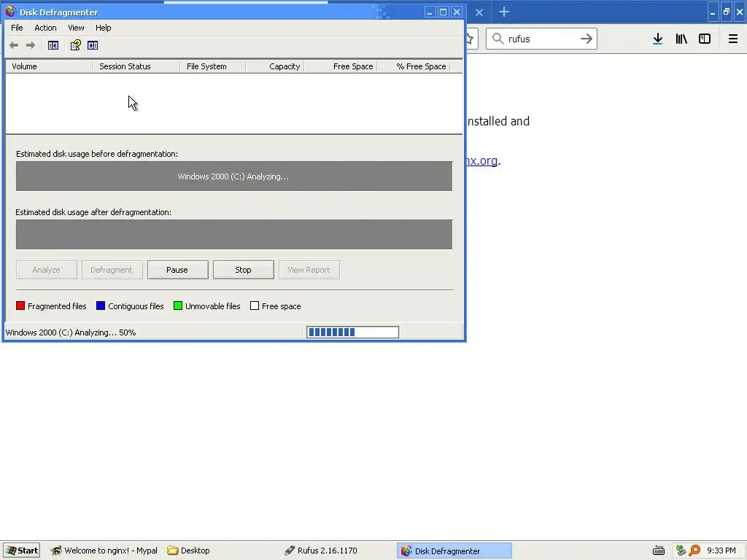Click the Start button
The image size is (747, 560).
[21, 551]
